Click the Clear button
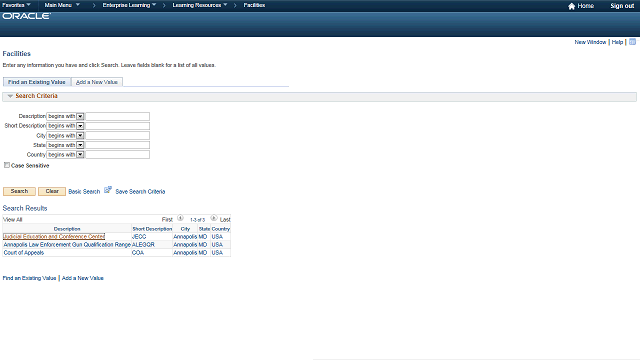The width and height of the screenshot is (640, 360). pos(52,191)
